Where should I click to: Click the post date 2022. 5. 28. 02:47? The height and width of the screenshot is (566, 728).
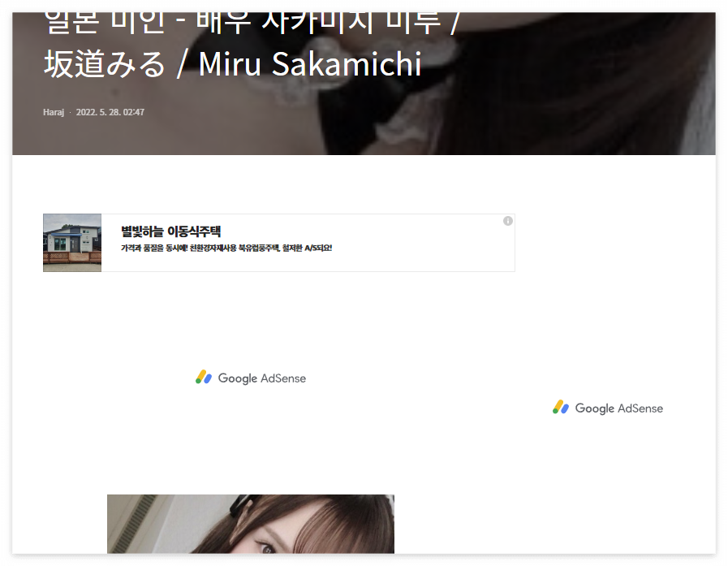click(x=110, y=112)
